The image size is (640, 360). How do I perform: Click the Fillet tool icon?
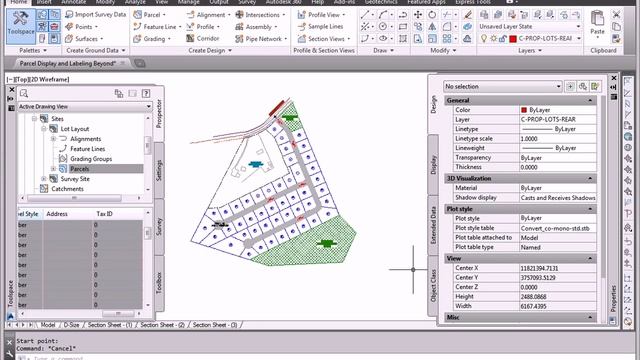[447, 27]
